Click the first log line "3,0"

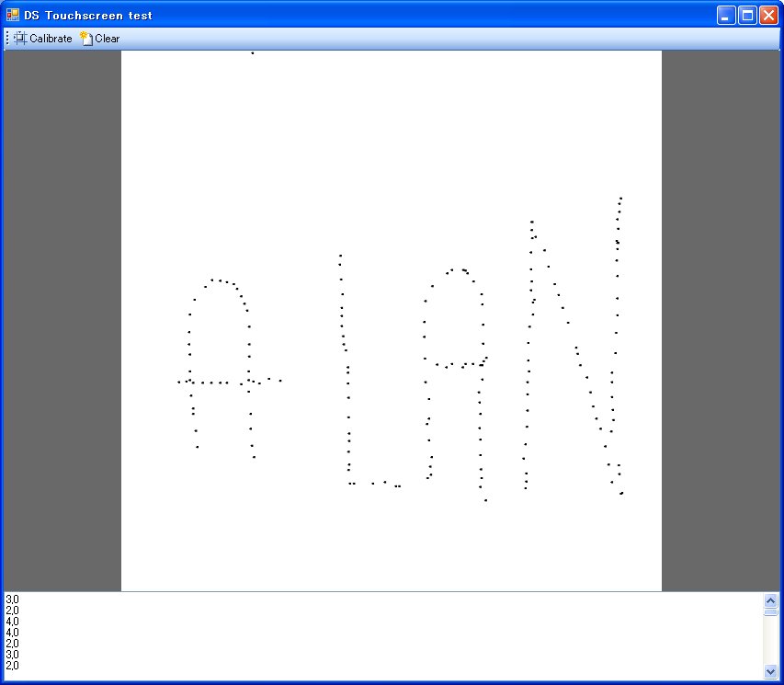click(12, 599)
